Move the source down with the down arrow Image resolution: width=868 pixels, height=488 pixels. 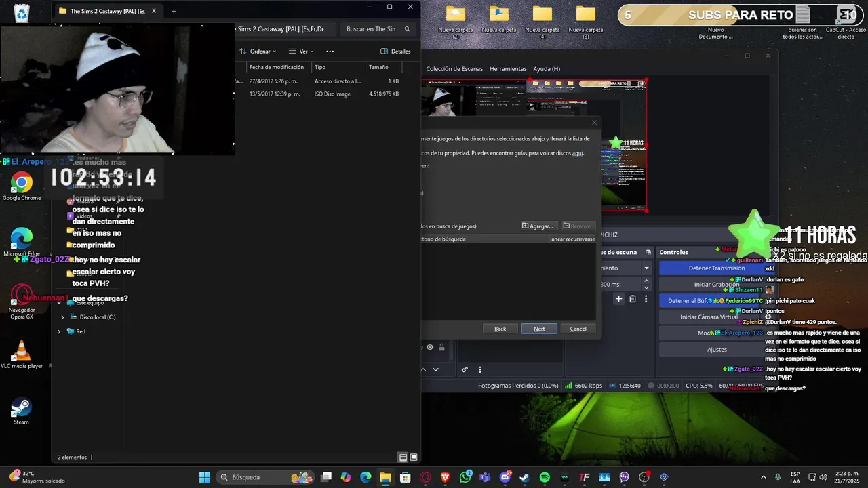pos(435,369)
